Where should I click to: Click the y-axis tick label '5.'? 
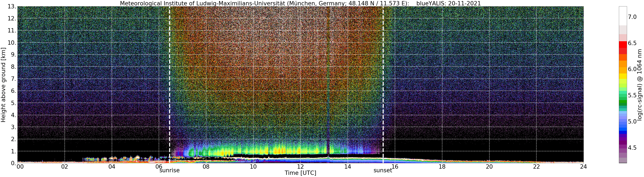coord(14,103)
